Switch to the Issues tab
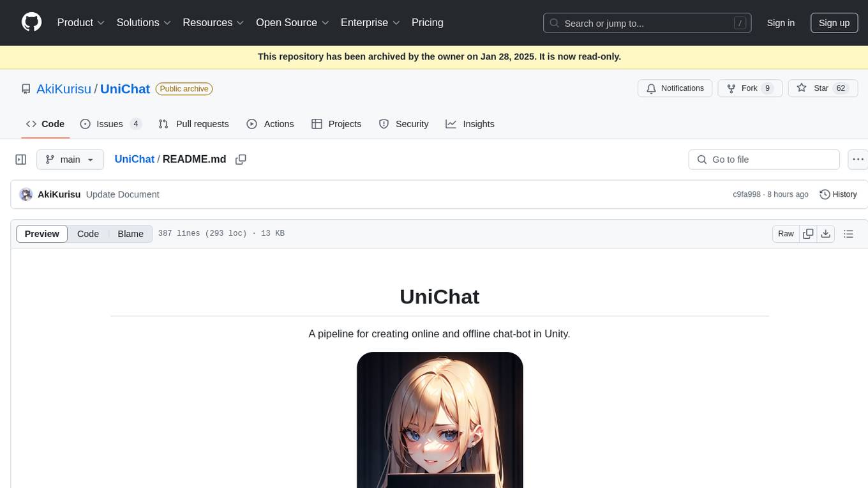Screen dimensions: 868x488 pos(110,124)
